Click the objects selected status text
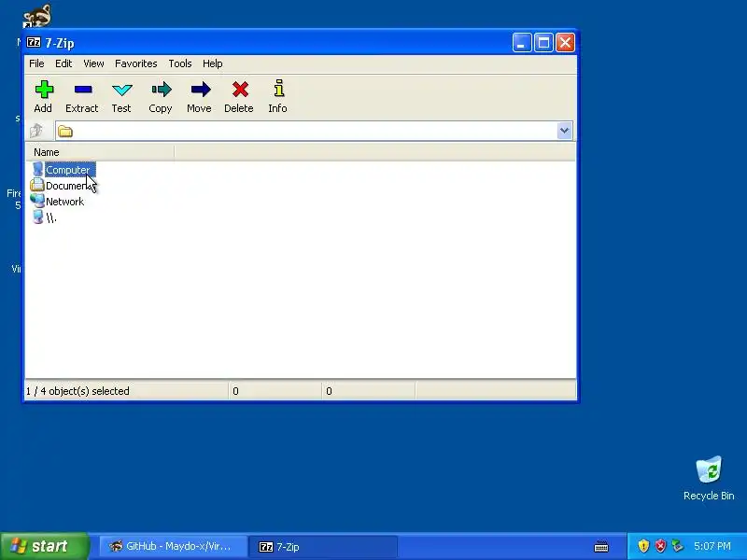 (78, 391)
